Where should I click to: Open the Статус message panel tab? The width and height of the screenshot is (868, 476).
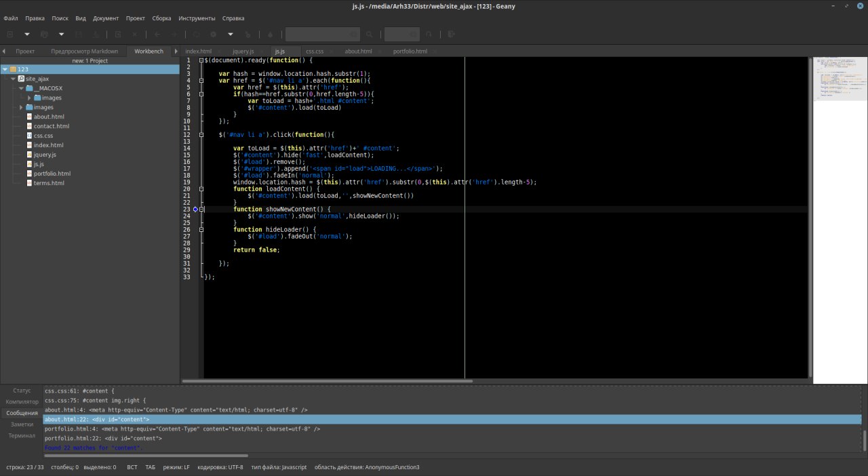pyautogui.click(x=22, y=391)
